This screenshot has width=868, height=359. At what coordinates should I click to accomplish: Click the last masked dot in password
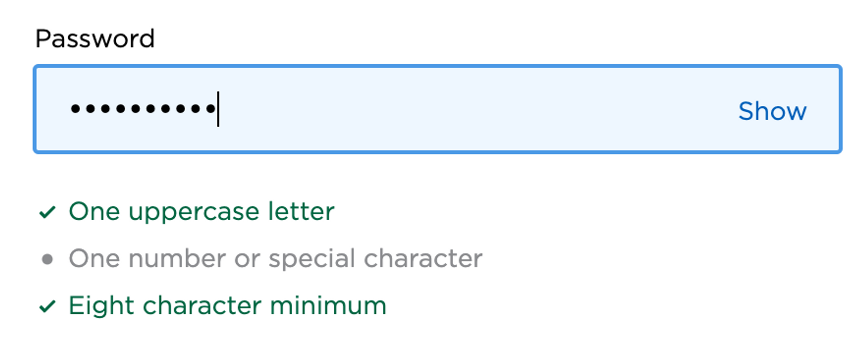coord(211,108)
